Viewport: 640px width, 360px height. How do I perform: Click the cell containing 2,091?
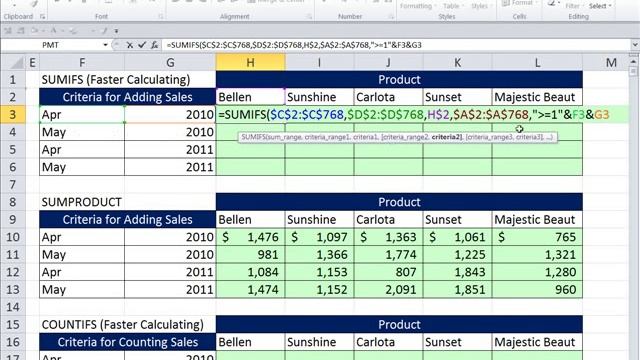(x=389, y=290)
